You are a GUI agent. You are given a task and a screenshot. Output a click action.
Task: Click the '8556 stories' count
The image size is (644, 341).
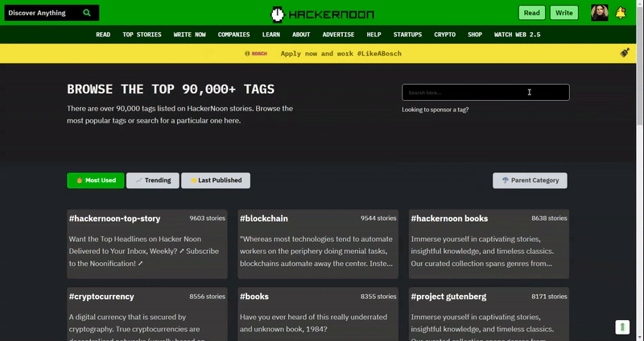pos(207,297)
